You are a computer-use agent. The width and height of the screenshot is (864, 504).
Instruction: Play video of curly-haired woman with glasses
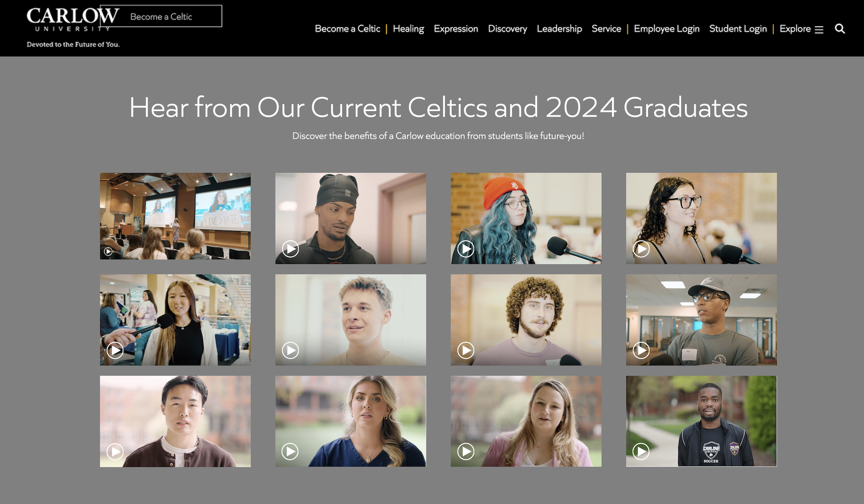pyautogui.click(x=641, y=249)
